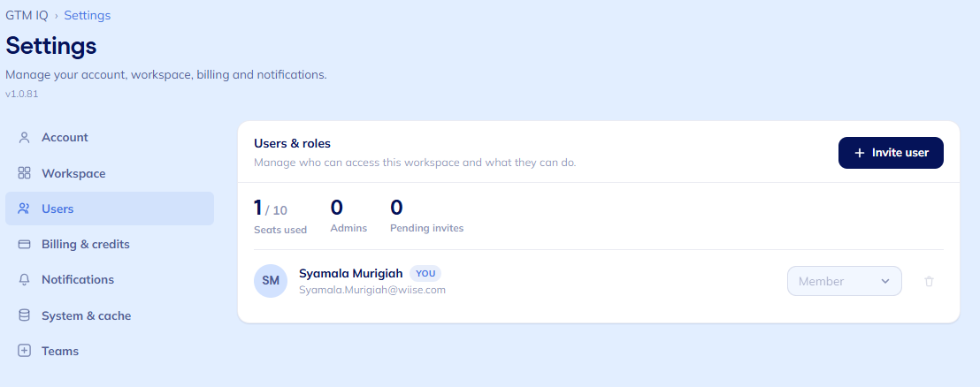Image resolution: width=980 pixels, height=387 pixels.
Task: Click the System & cache database icon
Action: [25, 315]
